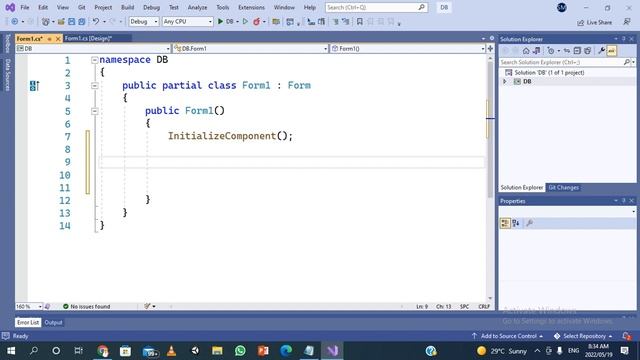Screen dimensions: 640x360
Task: Open the File menu
Action: [x=25, y=7]
